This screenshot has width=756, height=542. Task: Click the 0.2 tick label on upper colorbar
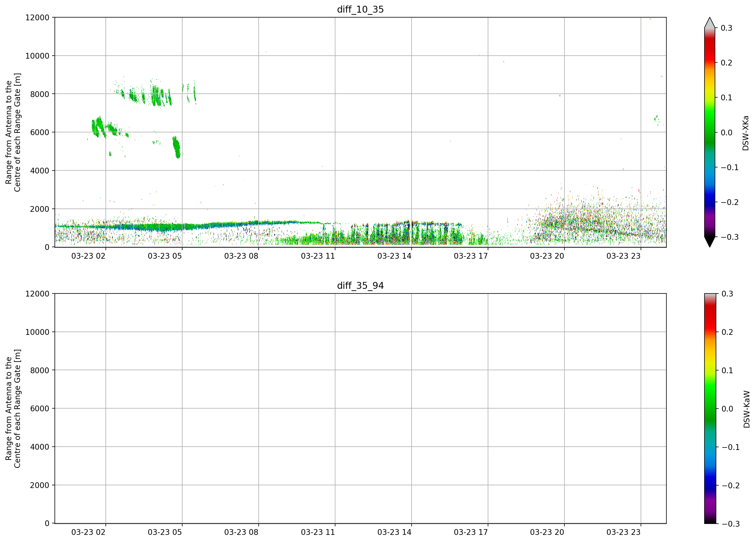click(726, 63)
